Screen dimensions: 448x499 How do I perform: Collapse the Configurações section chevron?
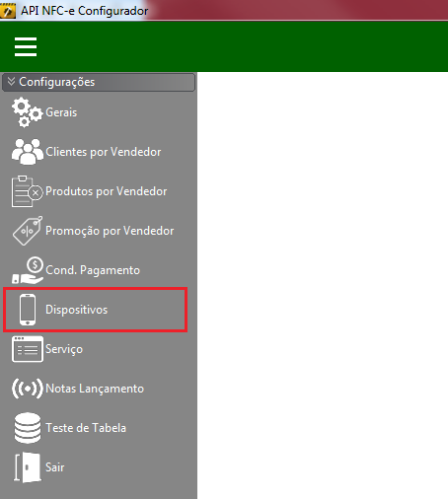tap(11, 81)
